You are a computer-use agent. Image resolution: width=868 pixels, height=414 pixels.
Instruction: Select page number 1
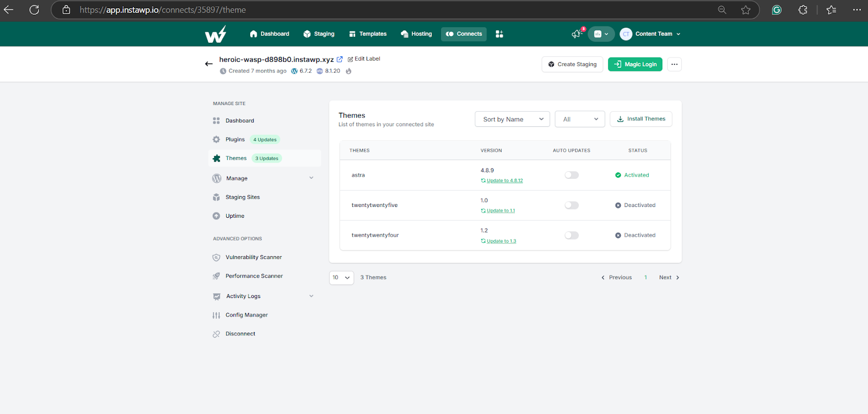point(646,277)
